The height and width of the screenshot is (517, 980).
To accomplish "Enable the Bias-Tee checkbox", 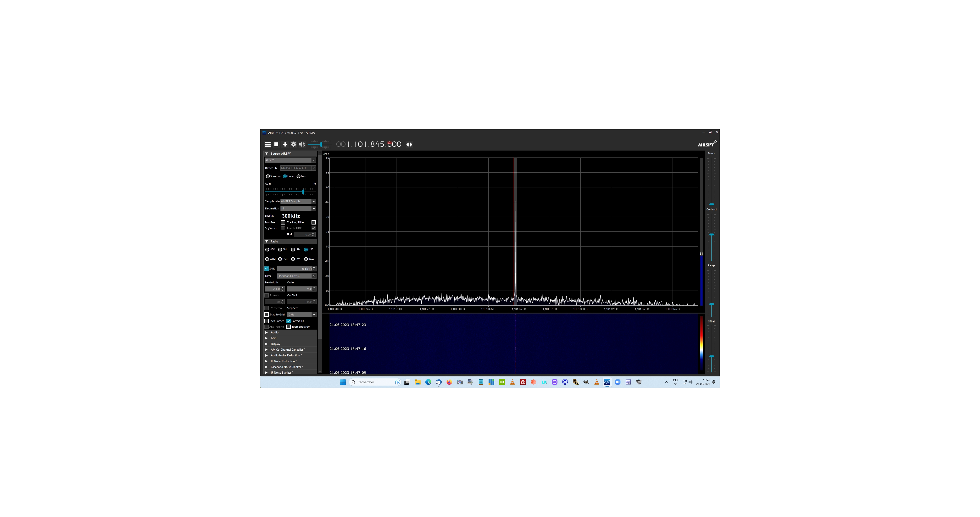I will pyautogui.click(x=283, y=222).
